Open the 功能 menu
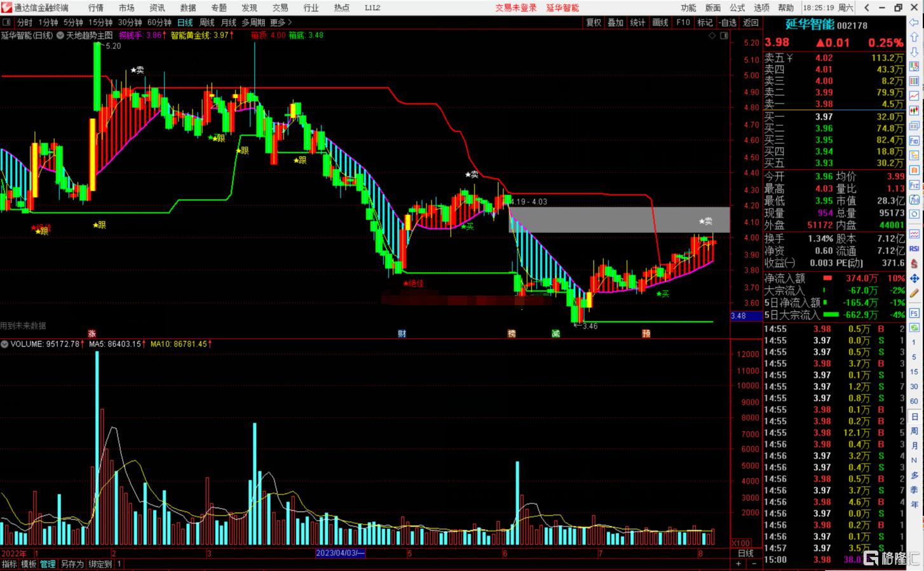 pyautogui.click(x=688, y=8)
